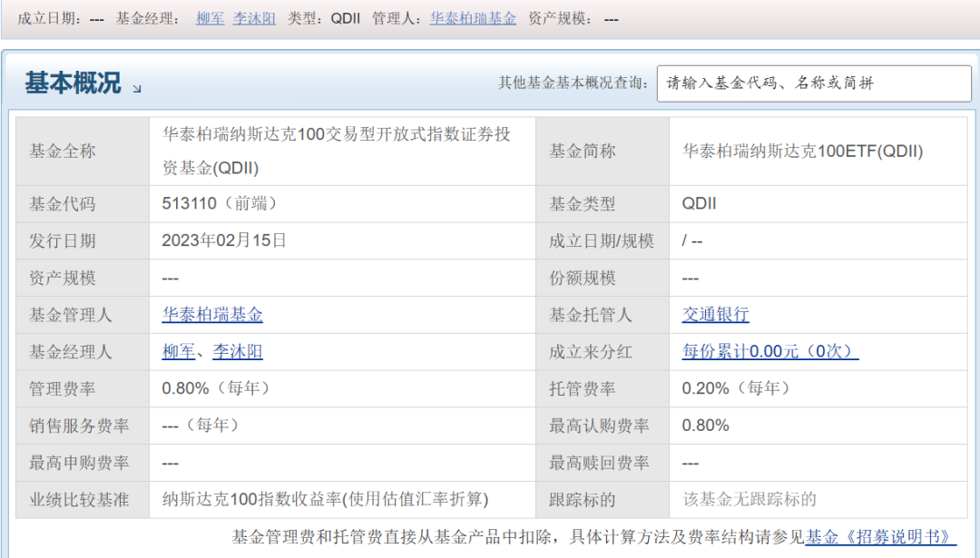Select fund code 513110（前端） cell
Viewport: 980px width, 558px height.
pos(342,204)
